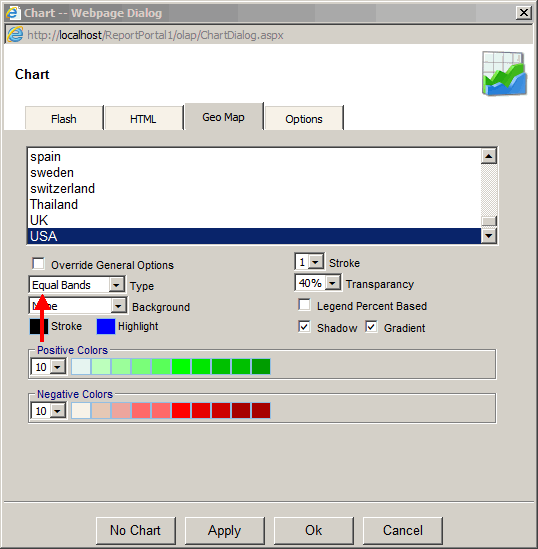
Task: Click the list scroll up arrow
Action: click(489, 156)
